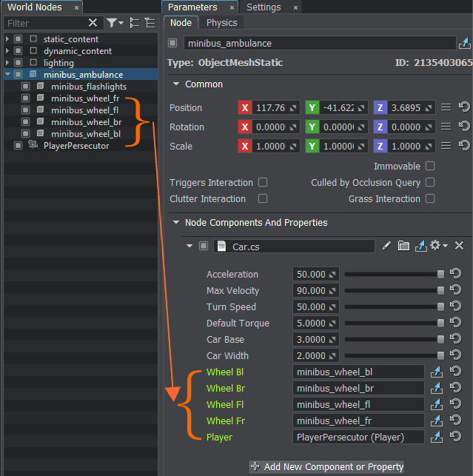Clear the World Nodes filter with X
This screenshot has width=473, height=476.
pos(93,23)
